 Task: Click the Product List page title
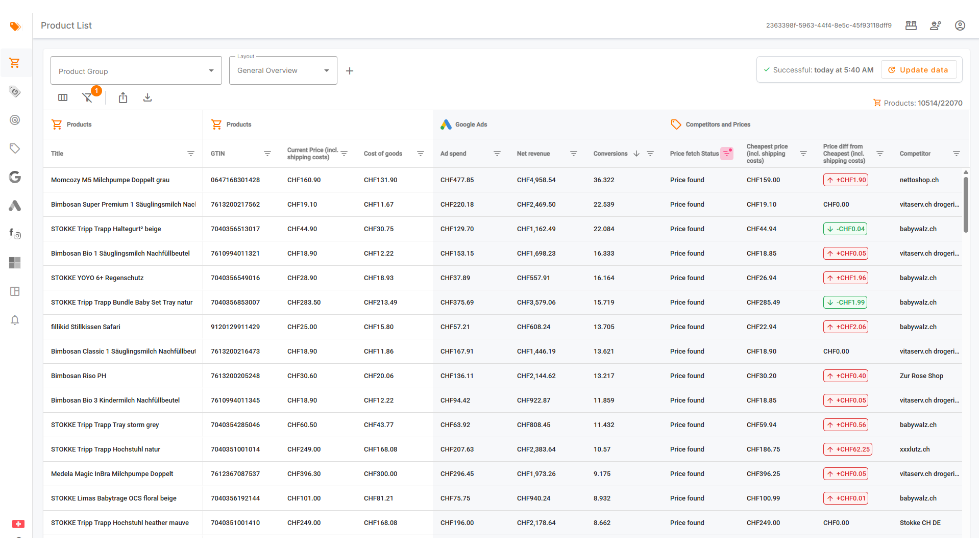coord(66,26)
